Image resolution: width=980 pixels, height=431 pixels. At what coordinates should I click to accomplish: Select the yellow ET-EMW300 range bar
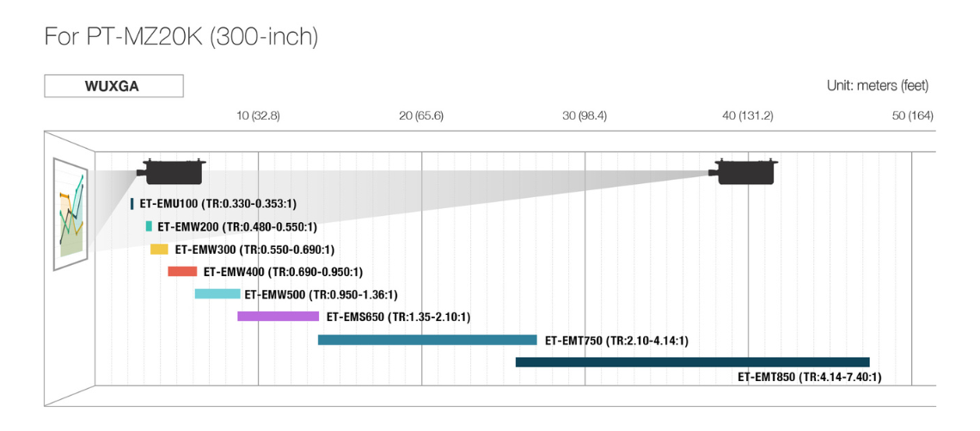159,249
